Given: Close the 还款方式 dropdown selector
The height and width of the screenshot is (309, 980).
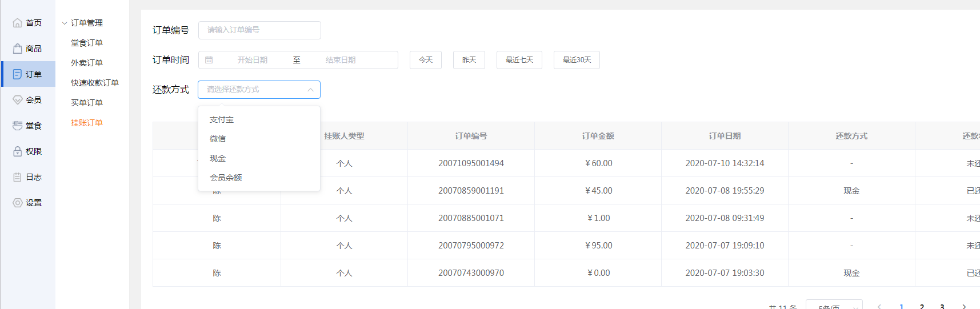Looking at the screenshot, I should click(x=310, y=90).
